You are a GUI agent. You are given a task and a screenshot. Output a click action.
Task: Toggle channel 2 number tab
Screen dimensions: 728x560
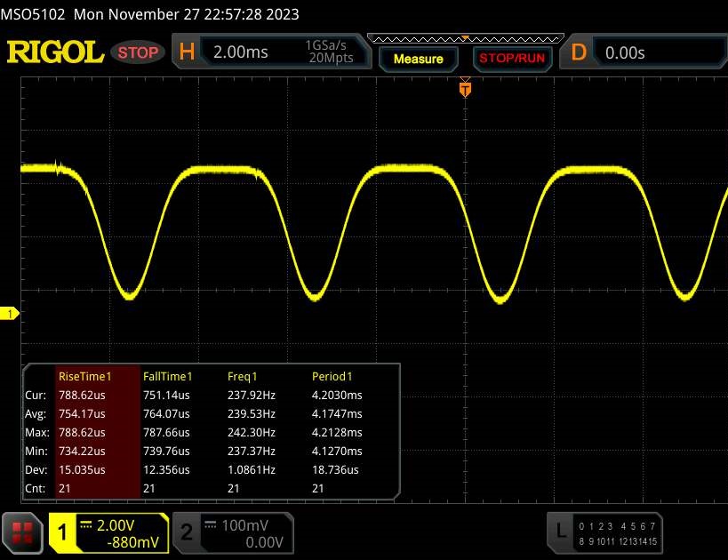(186, 532)
